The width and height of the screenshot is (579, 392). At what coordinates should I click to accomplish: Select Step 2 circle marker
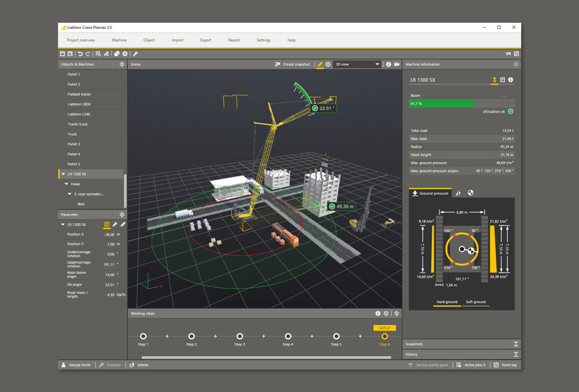pyautogui.click(x=191, y=337)
